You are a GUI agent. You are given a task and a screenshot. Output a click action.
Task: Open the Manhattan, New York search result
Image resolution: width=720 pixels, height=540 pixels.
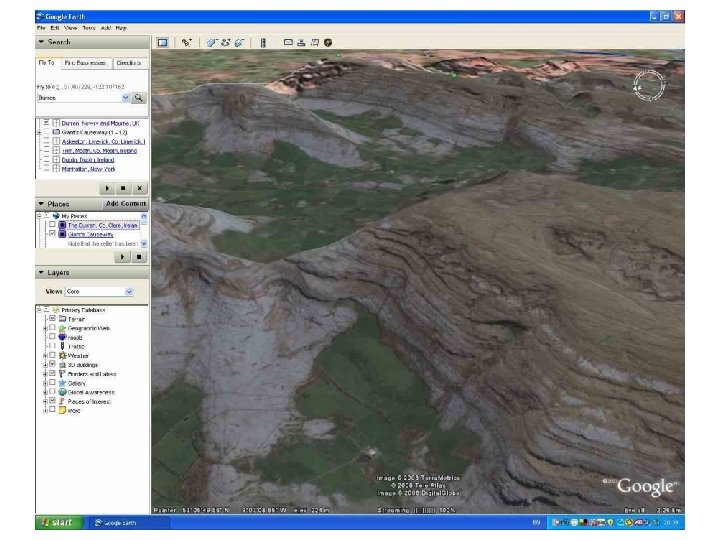[88, 169]
